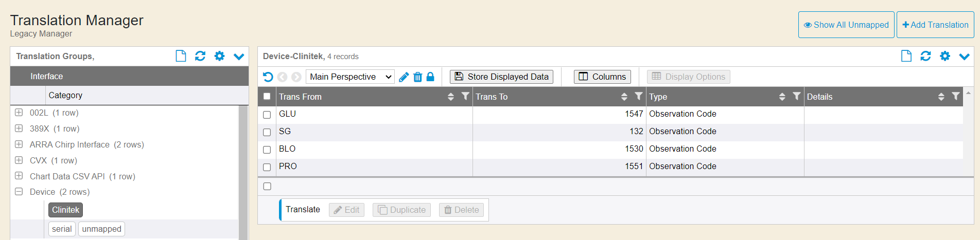Click the lock icon in the perspective toolbar
Image resolution: width=980 pixels, height=240 pixels.
[430, 77]
